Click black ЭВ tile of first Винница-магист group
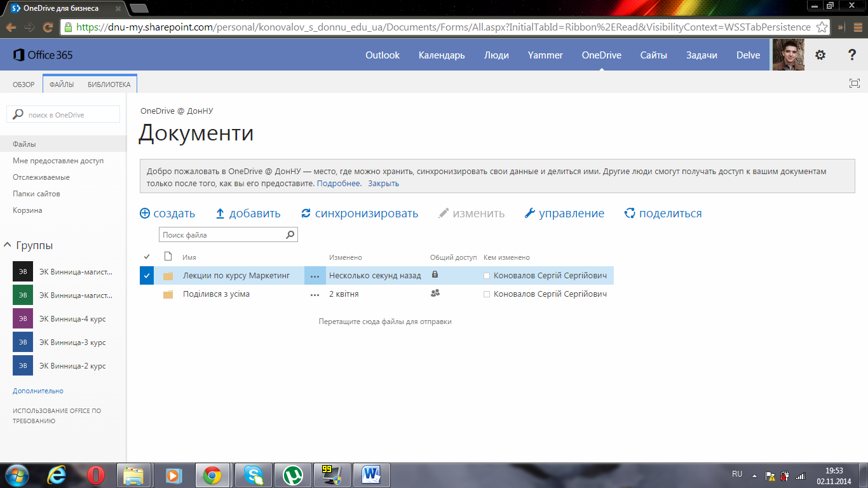The height and width of the screenshot is (488, 868). click(23, 271)
